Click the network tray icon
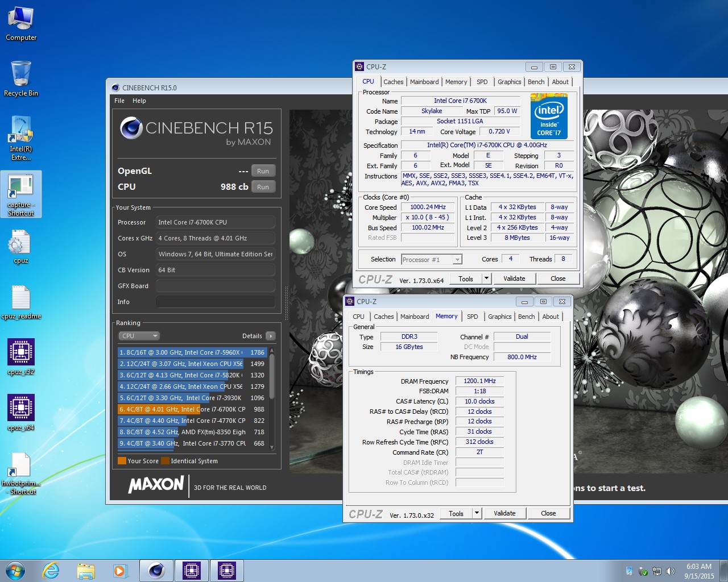The height and width of the screenshot is (582, 728). (x=657, y=571)
